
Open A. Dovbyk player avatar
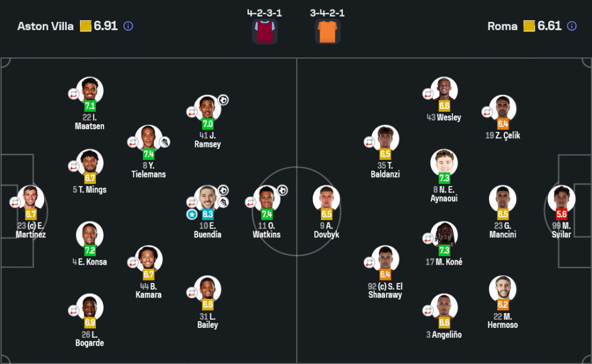coord(326,199)
